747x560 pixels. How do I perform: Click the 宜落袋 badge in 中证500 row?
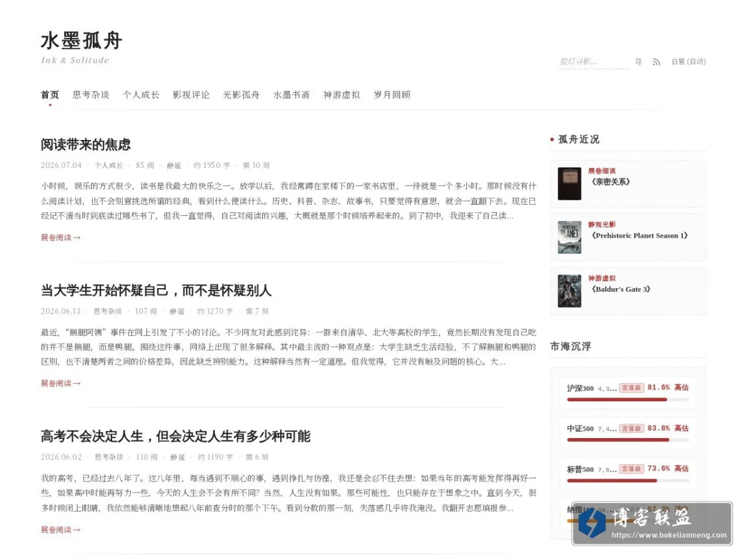631,428
